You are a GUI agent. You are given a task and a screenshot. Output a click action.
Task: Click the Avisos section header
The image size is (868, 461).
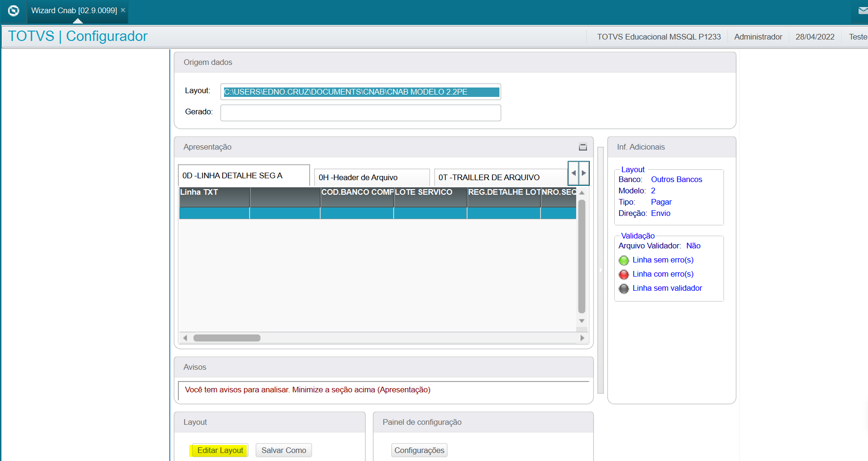coord(384,367)
